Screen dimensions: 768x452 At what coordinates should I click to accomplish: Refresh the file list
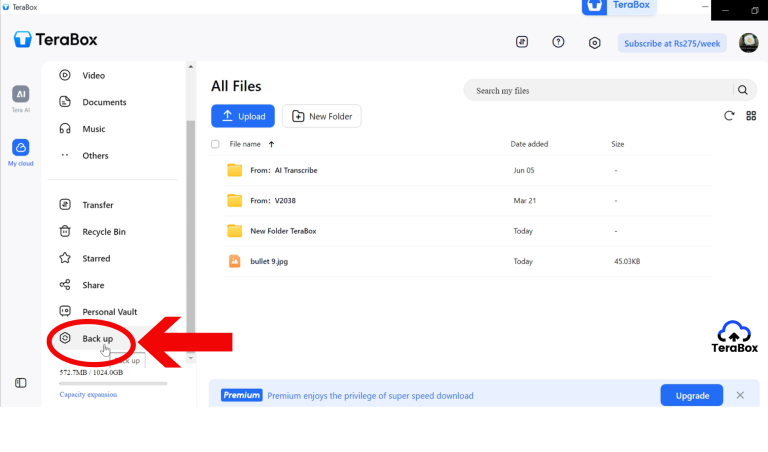tap(729, 116)
